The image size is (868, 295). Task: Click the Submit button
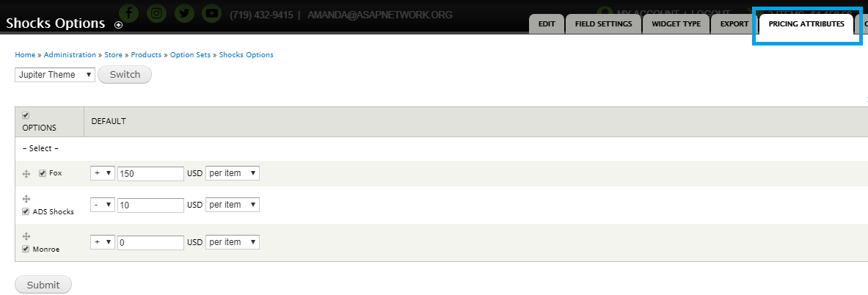(43, 285)
